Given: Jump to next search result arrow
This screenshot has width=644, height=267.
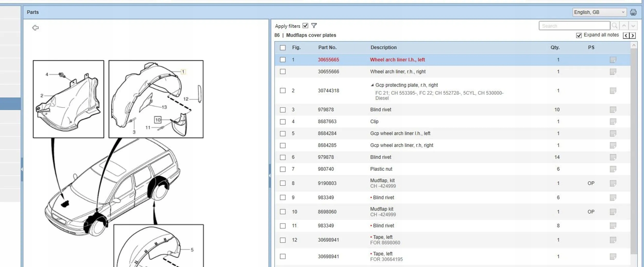Looking at the screenshot, I should [633, 26].
